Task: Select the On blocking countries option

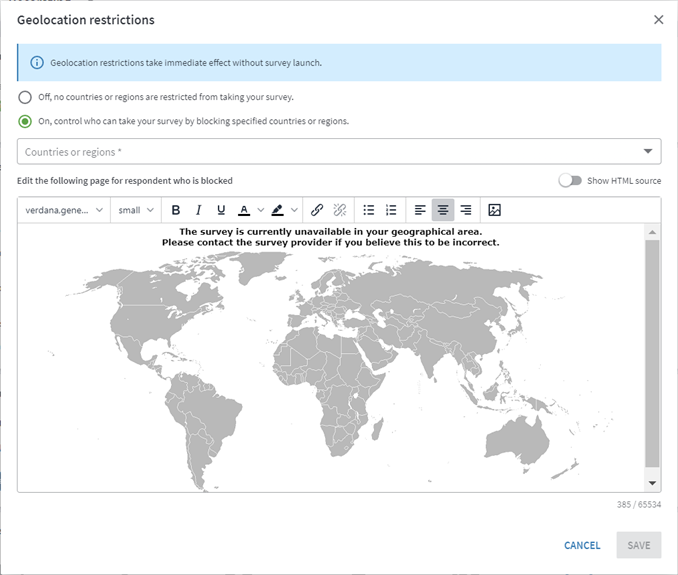Action: pyautogui.click(x=25, y=121)
